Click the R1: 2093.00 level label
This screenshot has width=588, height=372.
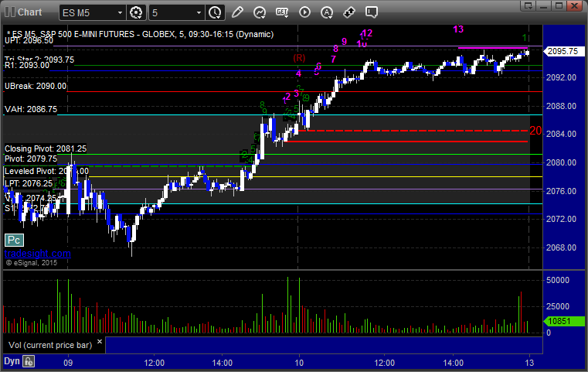pos(26,65)
